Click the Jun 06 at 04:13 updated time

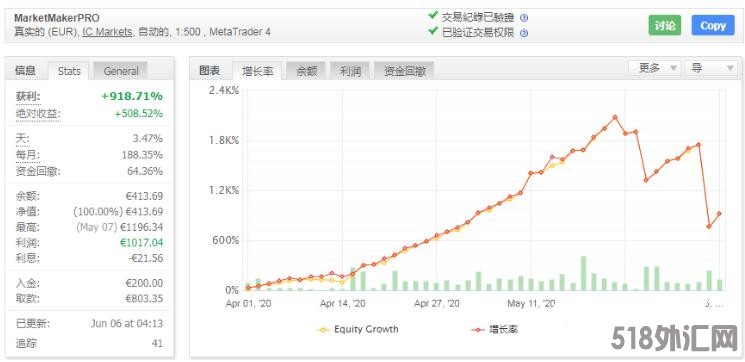click(126, 324)
